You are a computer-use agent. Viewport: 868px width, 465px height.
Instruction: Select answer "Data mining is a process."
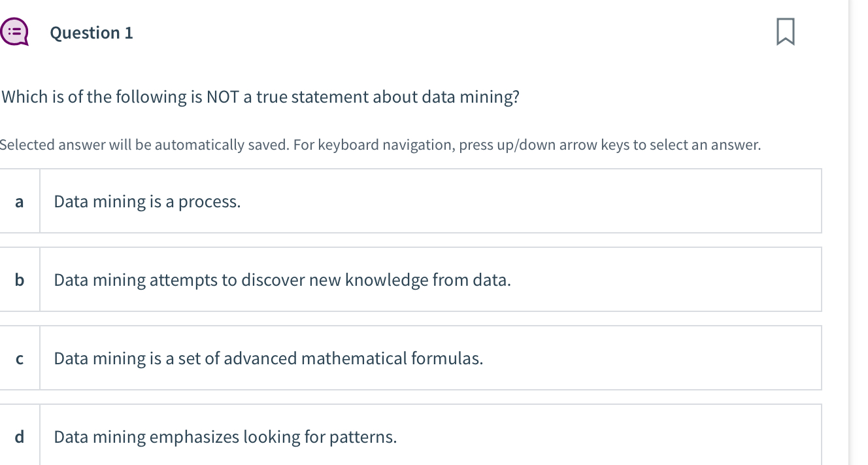tap(430, 201)
